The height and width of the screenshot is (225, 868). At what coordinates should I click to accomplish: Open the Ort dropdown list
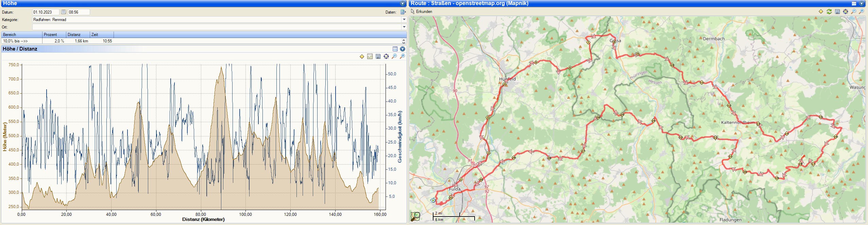404,27
